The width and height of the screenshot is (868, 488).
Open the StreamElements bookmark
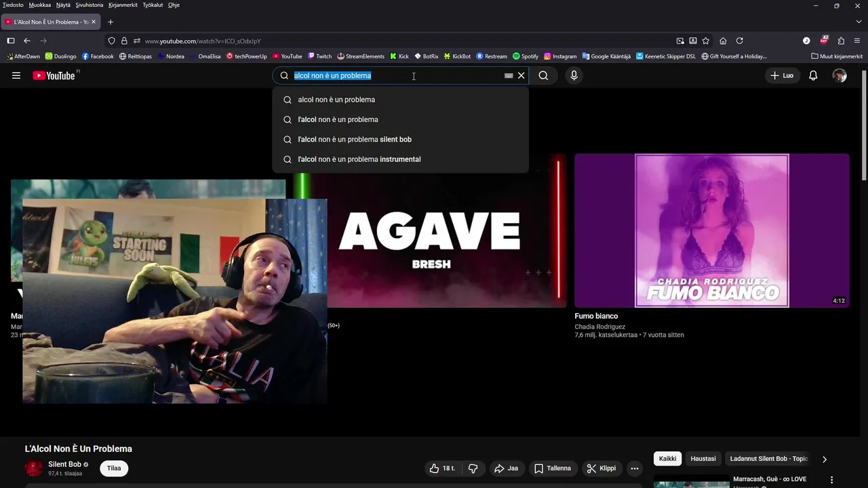[x=361, y=56]
